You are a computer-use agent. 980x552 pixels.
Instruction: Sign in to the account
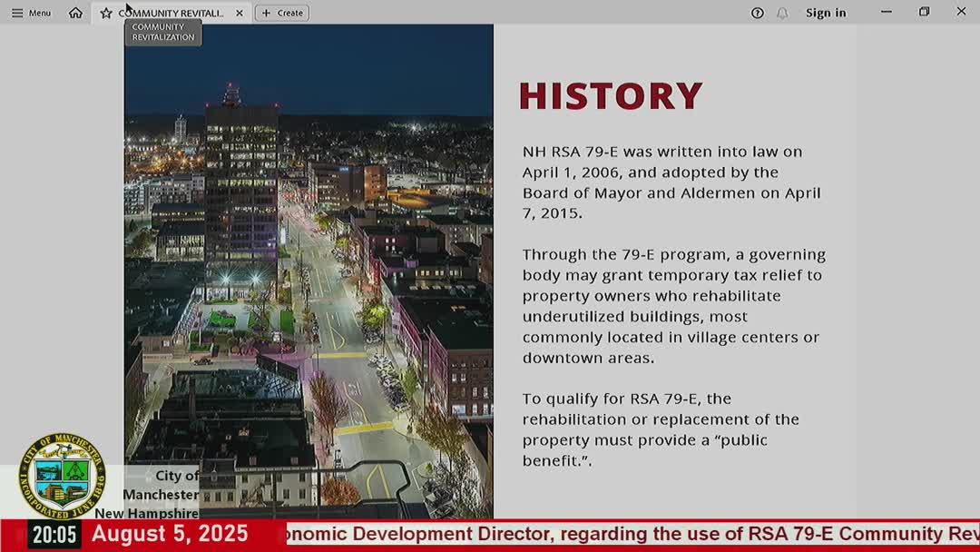point(826,12)
